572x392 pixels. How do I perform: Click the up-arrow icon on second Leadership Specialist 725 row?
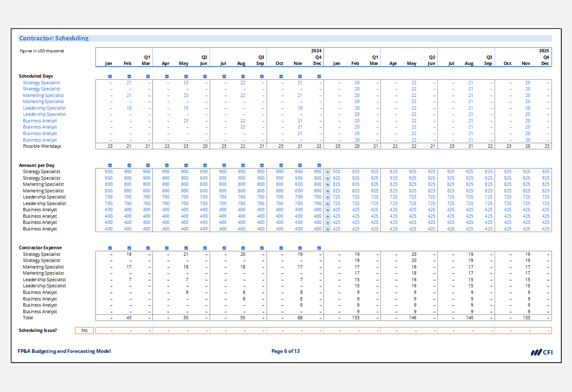pos(328,203)
